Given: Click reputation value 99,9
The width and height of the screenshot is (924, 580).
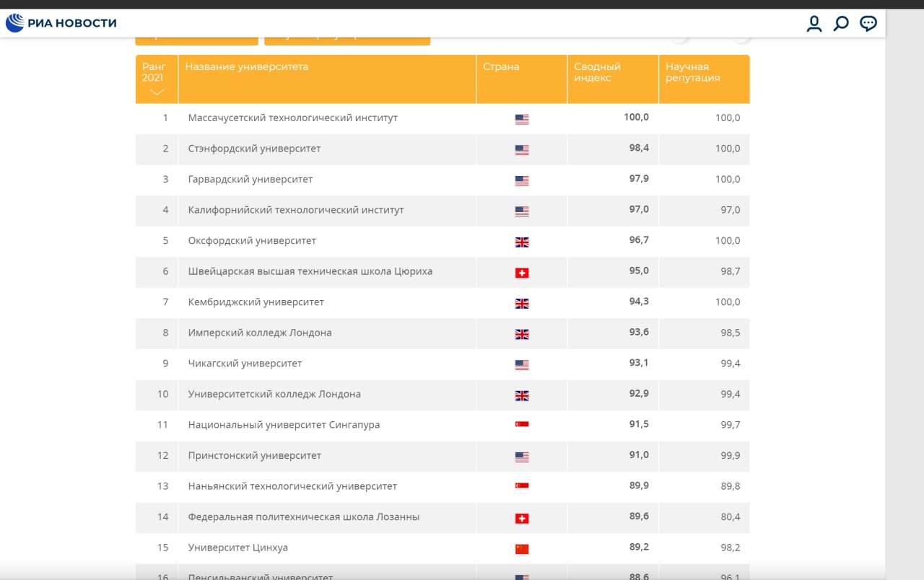Looking at the screenshot, I should tap(731, 455).
